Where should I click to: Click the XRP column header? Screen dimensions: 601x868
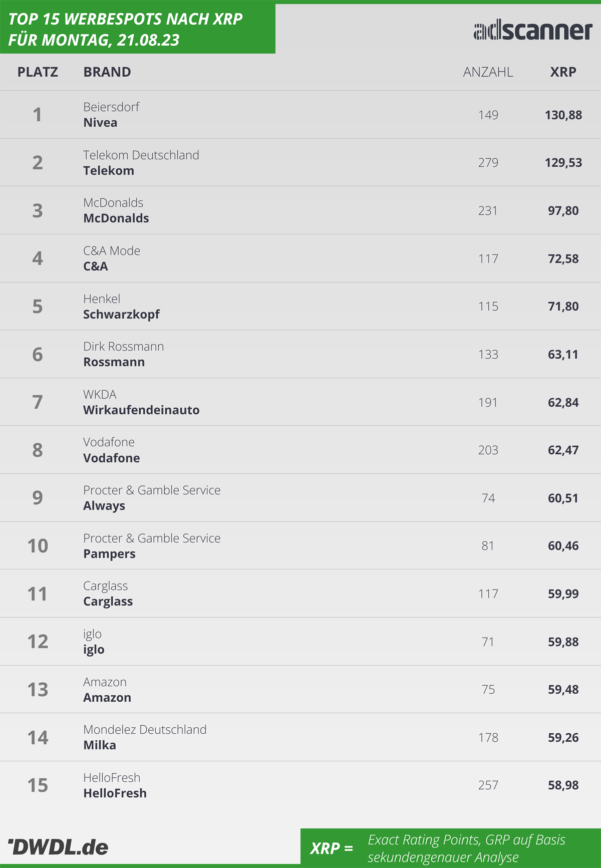pyautogui.click(x=563, y=72)
